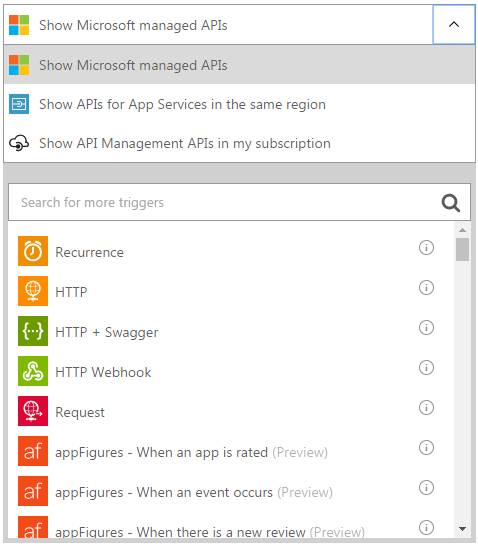The image size is (478, 551).
Task: Click the red Request globe icon
Action: click(x=33, y=411)
